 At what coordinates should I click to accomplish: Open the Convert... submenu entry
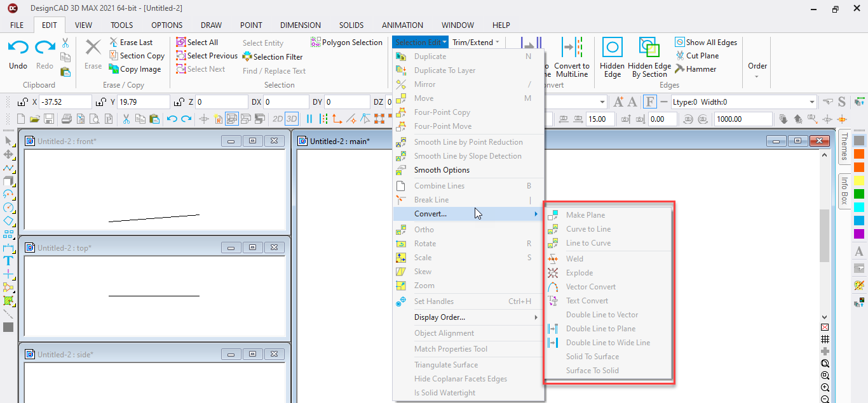click(x=468, y=214)
